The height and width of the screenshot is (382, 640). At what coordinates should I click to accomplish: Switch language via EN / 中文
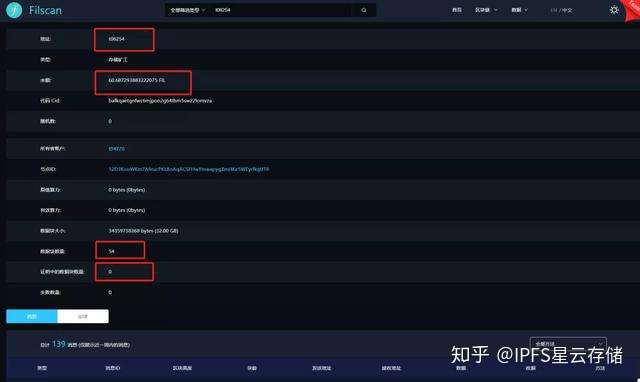coord(561,10)
